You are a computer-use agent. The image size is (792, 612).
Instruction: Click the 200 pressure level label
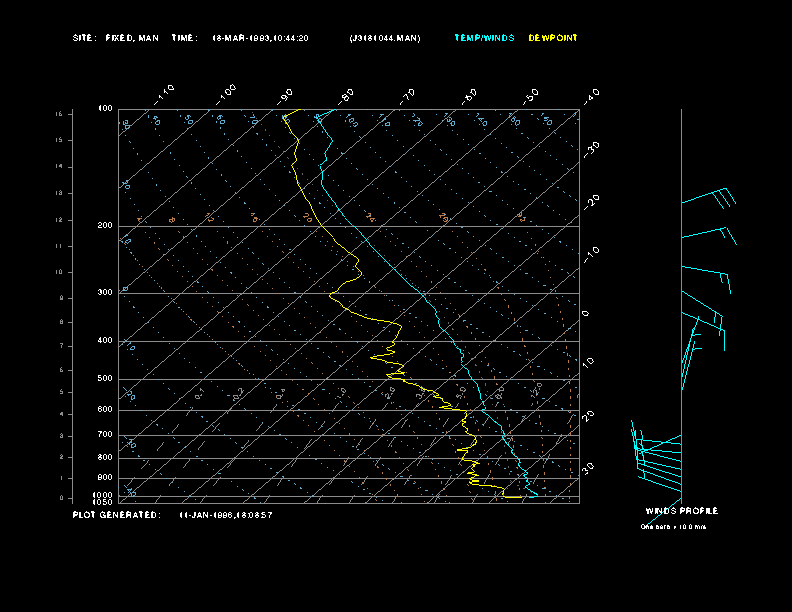pyautogui.click(x=105, y=226)
